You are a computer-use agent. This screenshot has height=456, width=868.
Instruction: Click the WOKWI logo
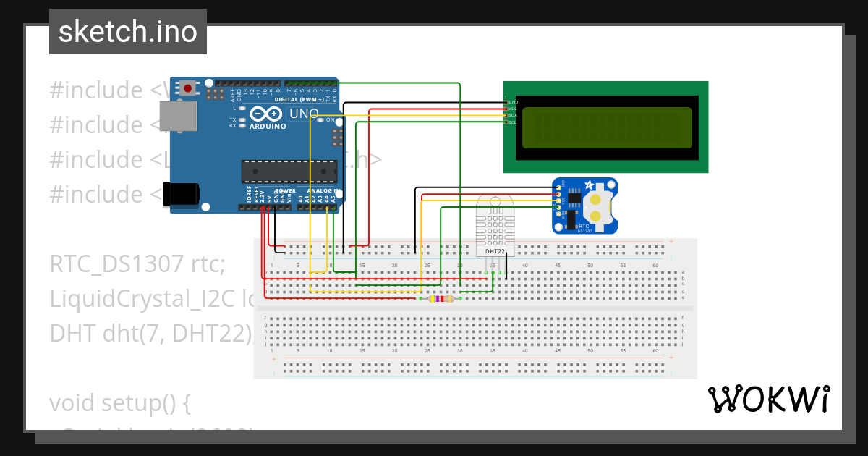pyautogui.click(x=770, y=399)
